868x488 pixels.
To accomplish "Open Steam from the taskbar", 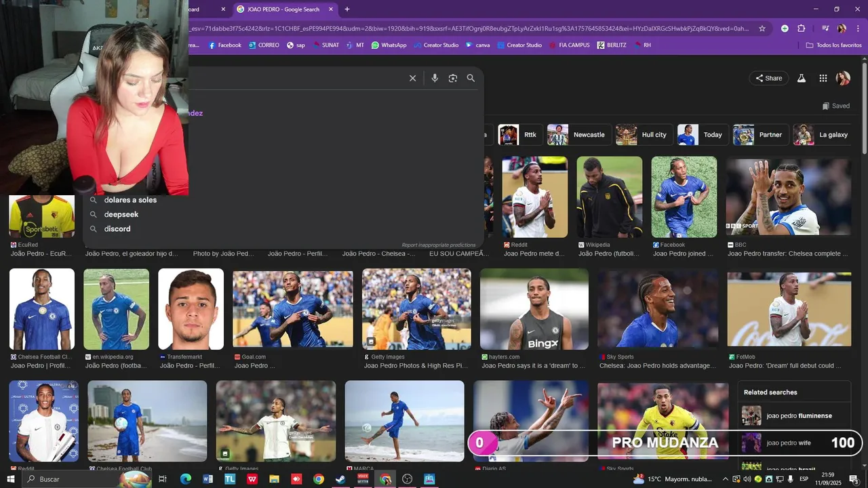I will coord(340,479).
